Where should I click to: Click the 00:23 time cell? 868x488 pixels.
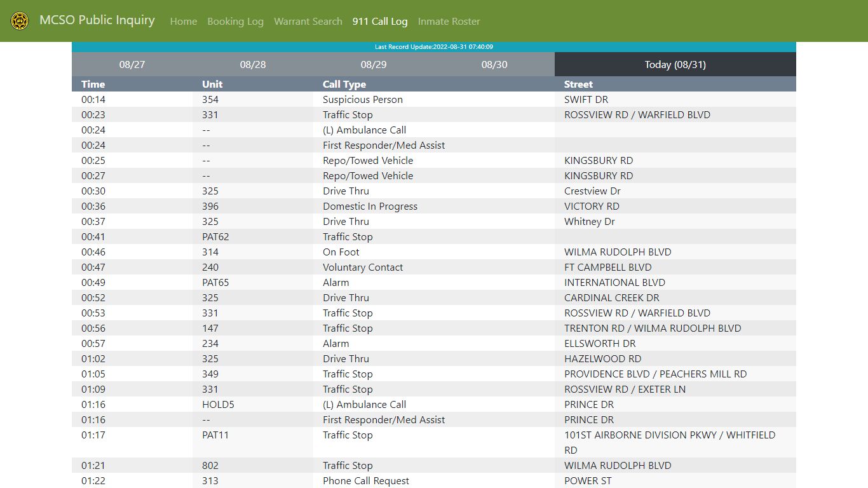point(132,114)
